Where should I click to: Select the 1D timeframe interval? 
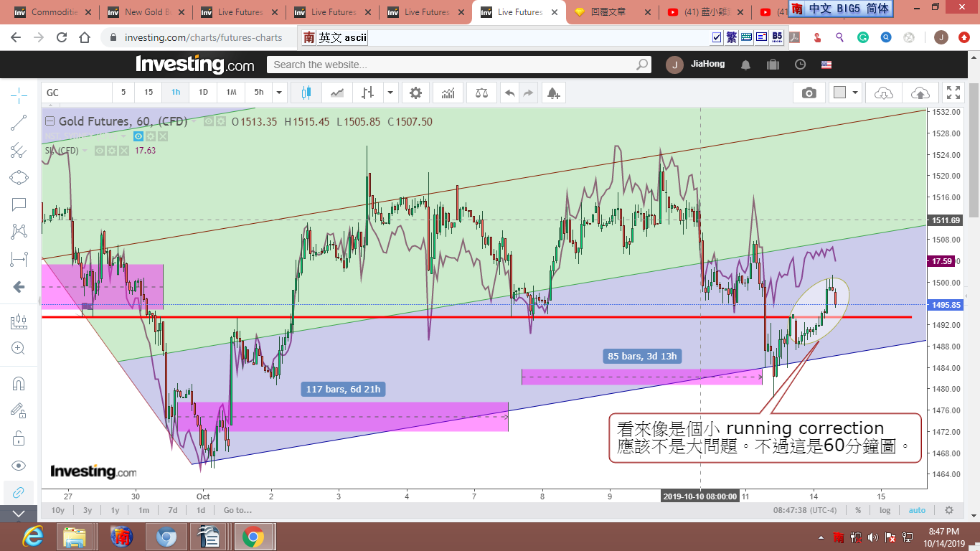click(203, 93)
